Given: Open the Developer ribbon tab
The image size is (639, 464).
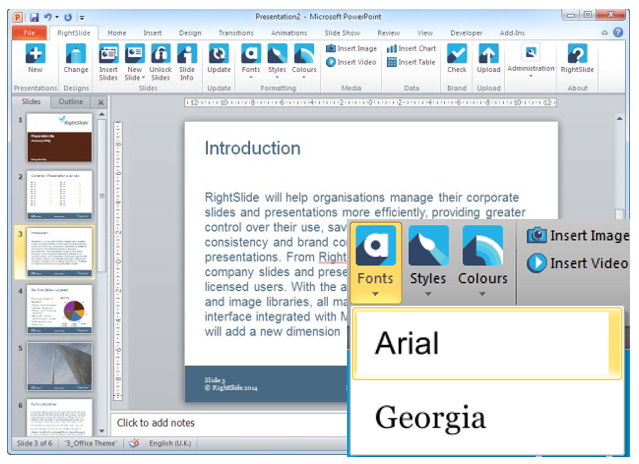Looking at the screenshot, I should coord(466,33).
